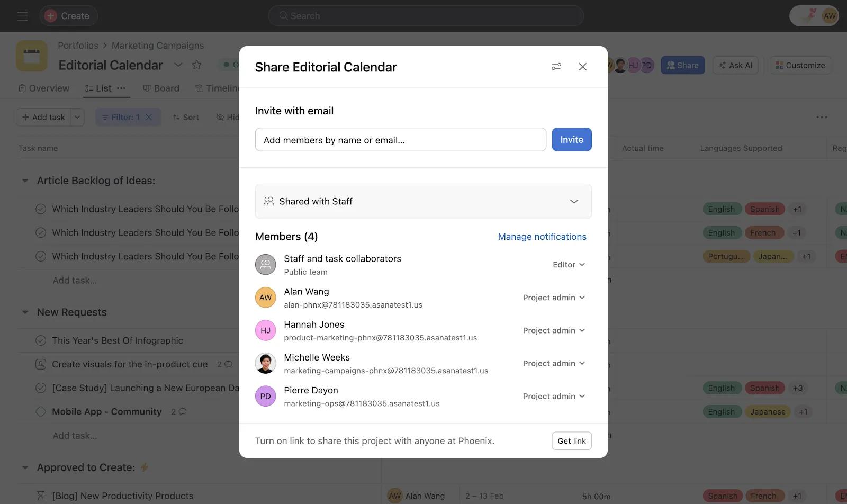Open Customize panel
847x504 pixels.
800,65
